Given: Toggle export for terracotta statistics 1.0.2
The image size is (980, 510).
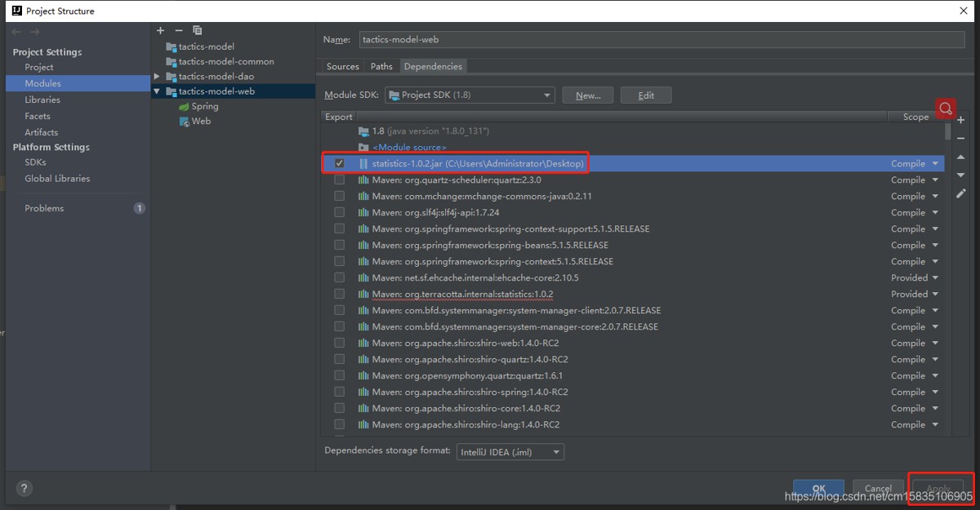Looking at the screenshot, I should 340,294.
